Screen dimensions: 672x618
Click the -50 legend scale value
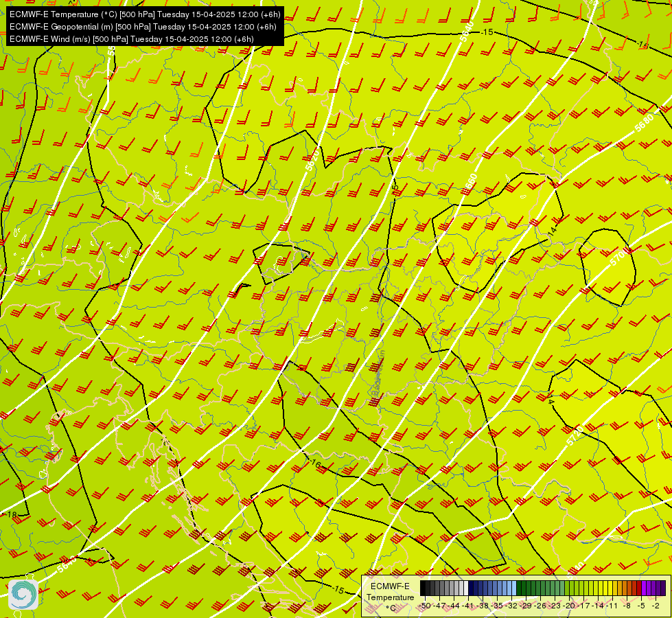click(425, 606)
